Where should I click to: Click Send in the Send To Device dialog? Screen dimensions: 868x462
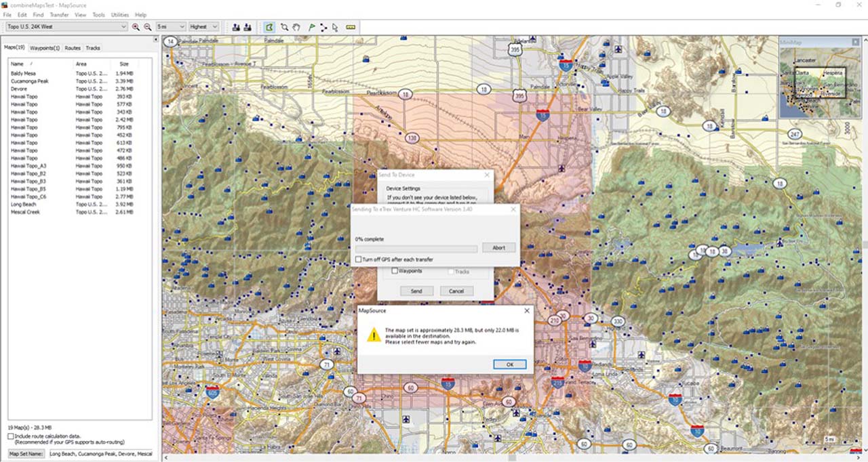(416, 291)
